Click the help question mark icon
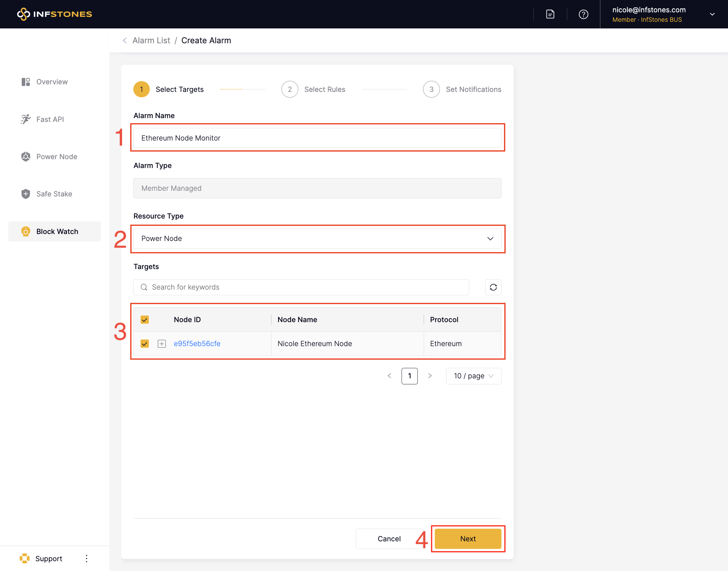728x571 pixels. click(583, 14)
